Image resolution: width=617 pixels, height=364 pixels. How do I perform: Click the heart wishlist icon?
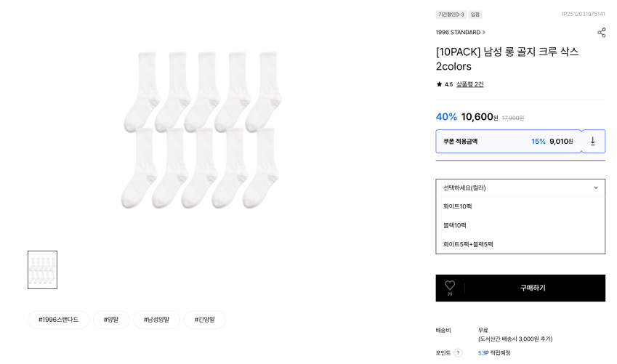(x=450, y=286)
